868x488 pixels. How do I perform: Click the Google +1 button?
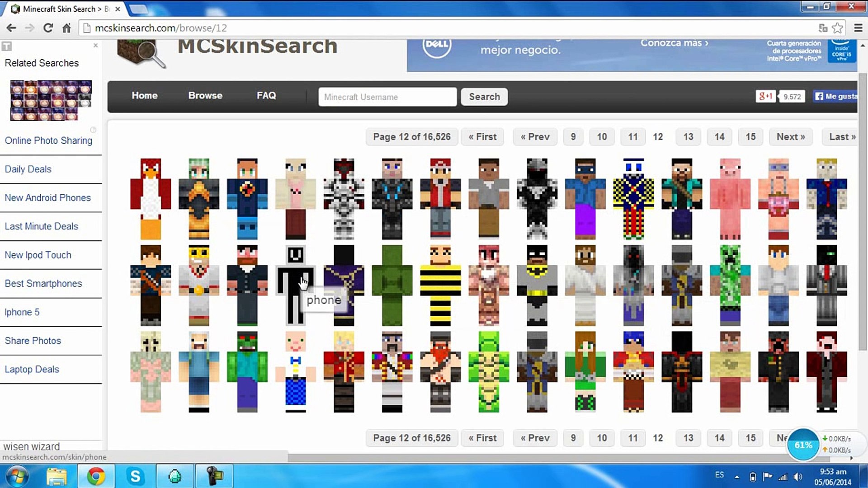(765, 96)
